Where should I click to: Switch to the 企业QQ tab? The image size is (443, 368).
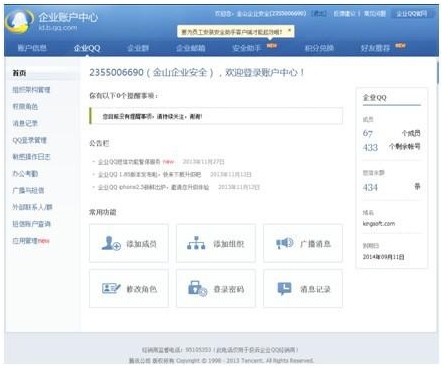pyautogui.click(x=87, y=48)
